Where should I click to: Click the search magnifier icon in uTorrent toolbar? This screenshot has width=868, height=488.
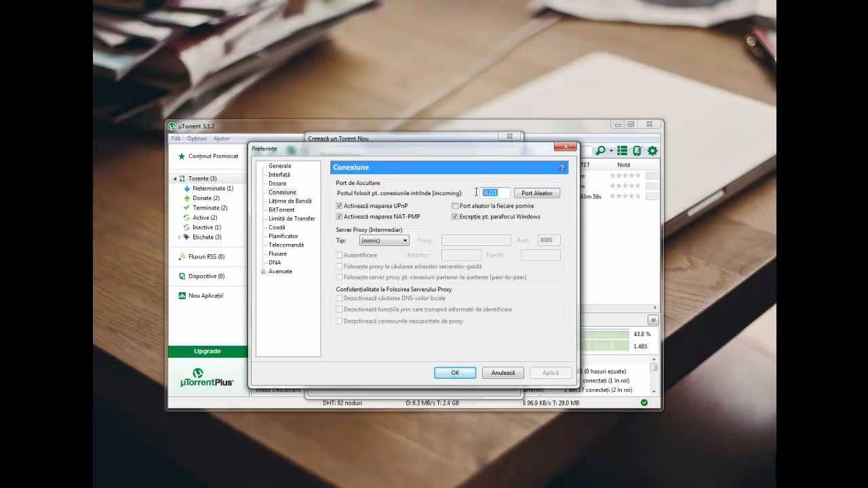600,151
